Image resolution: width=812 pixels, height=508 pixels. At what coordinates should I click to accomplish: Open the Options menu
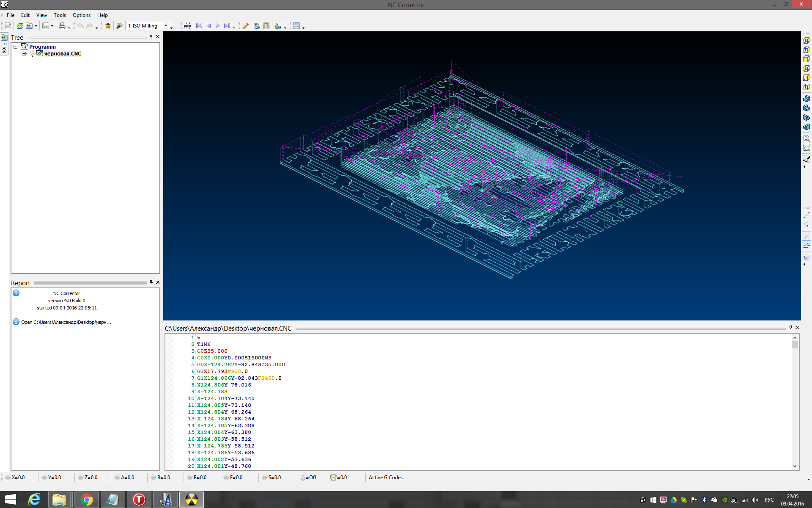(81, 15)
